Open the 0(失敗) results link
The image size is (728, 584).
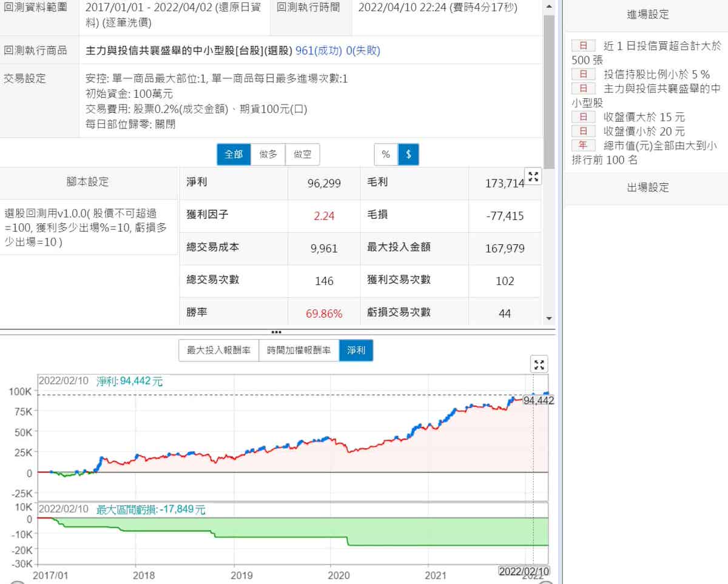(363, 51)
